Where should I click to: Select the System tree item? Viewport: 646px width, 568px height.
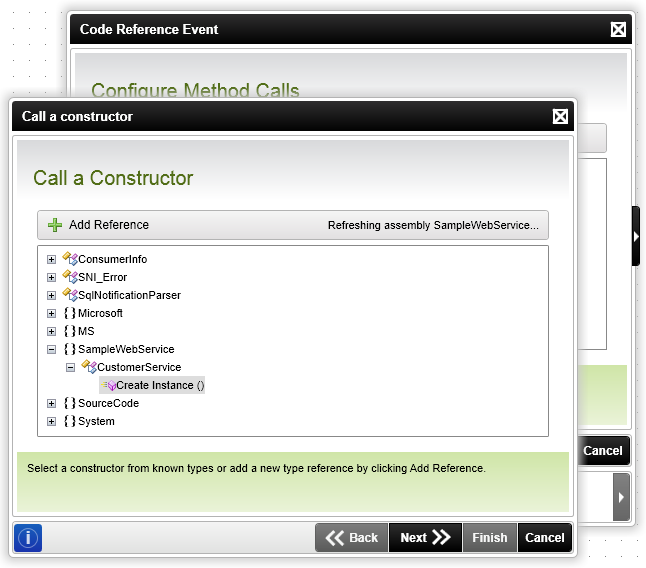[96, 421]
